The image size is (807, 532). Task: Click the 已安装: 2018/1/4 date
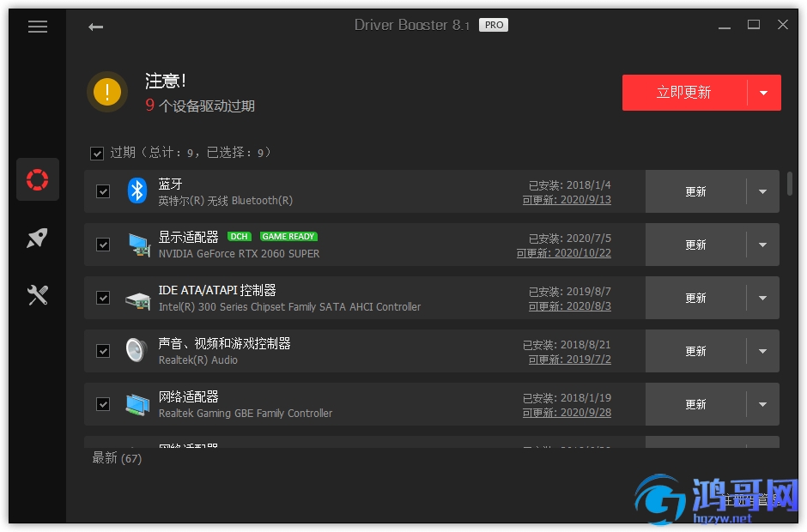[x=570, y=185]
